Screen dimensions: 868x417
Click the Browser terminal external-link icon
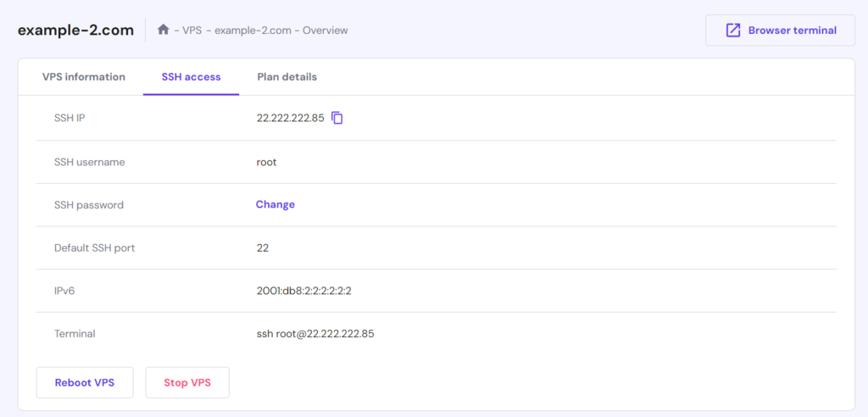click(733, 31)
